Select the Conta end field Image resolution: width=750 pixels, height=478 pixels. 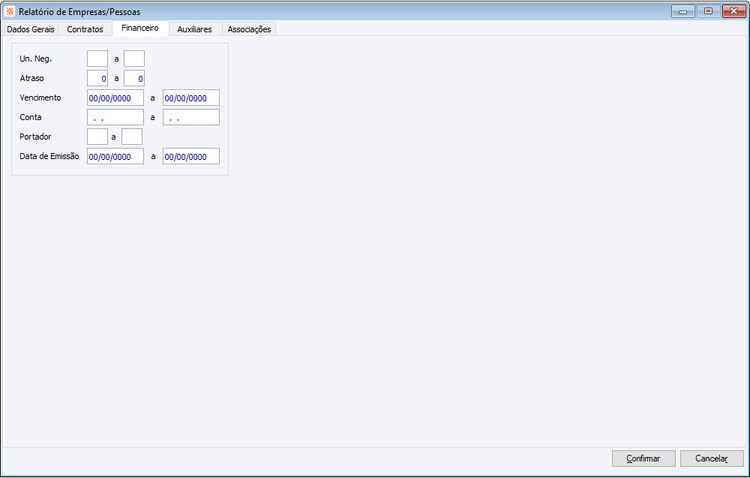pos(191,117)
